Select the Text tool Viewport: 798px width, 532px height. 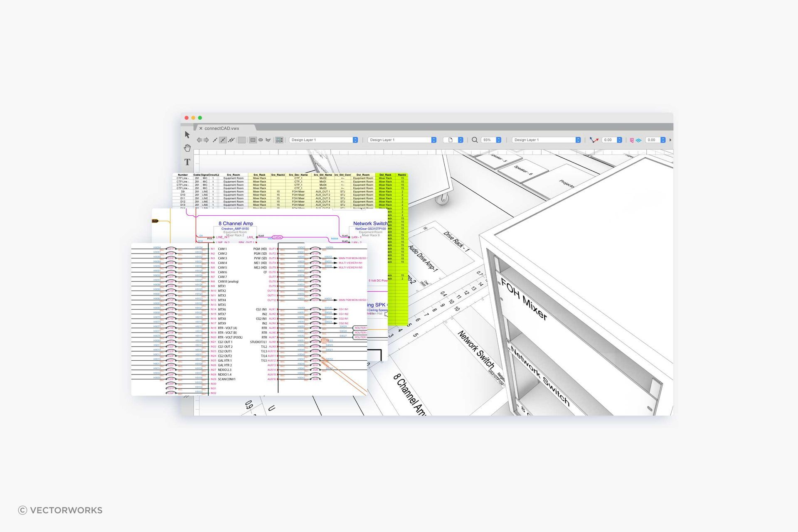[x=187, y=162]
